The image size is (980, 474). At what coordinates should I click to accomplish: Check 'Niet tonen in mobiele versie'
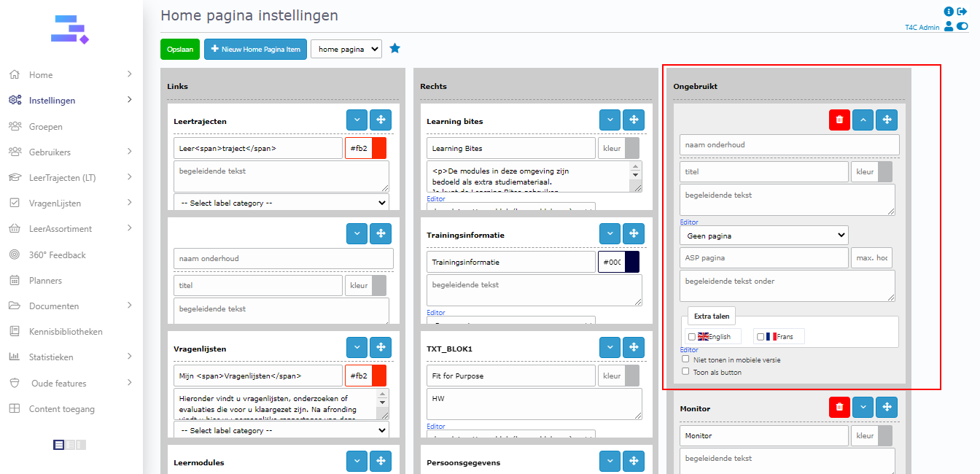coord(685,359)
